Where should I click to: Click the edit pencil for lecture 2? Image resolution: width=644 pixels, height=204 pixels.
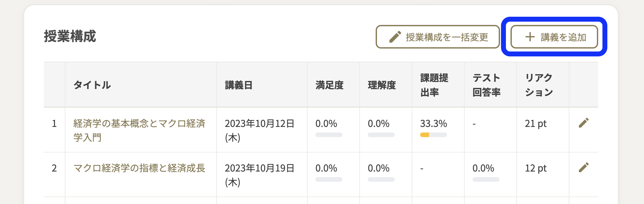point(583,168)
